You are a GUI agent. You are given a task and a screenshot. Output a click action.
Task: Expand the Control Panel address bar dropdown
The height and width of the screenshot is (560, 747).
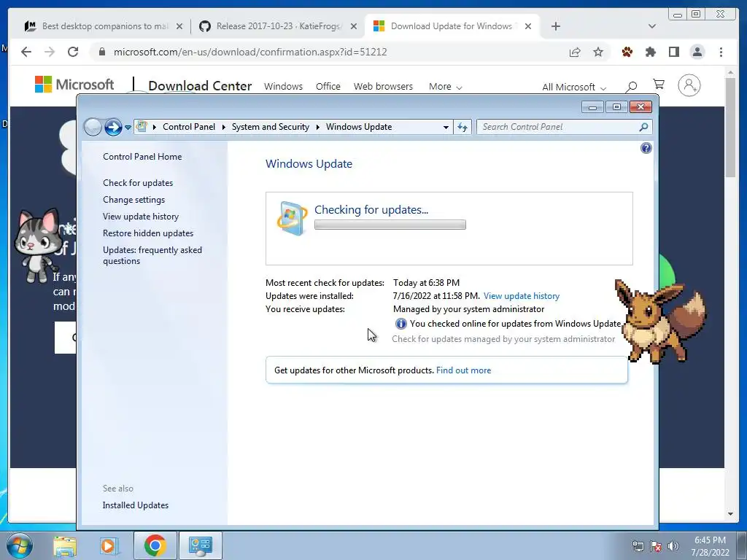pyautogui.click(x=446, y=127)
